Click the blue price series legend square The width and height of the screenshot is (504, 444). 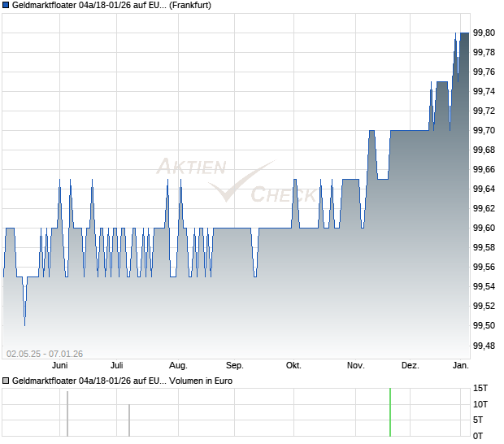pyautogui.click(x=6, y=6)
